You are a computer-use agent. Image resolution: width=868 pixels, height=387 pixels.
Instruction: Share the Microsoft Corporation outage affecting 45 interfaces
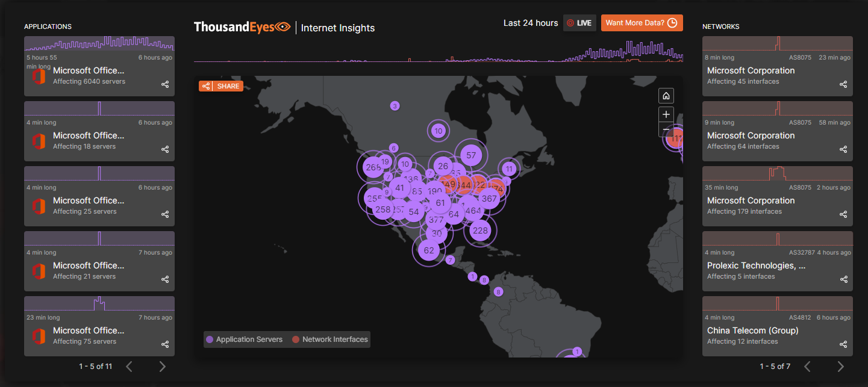pos(843,84)
